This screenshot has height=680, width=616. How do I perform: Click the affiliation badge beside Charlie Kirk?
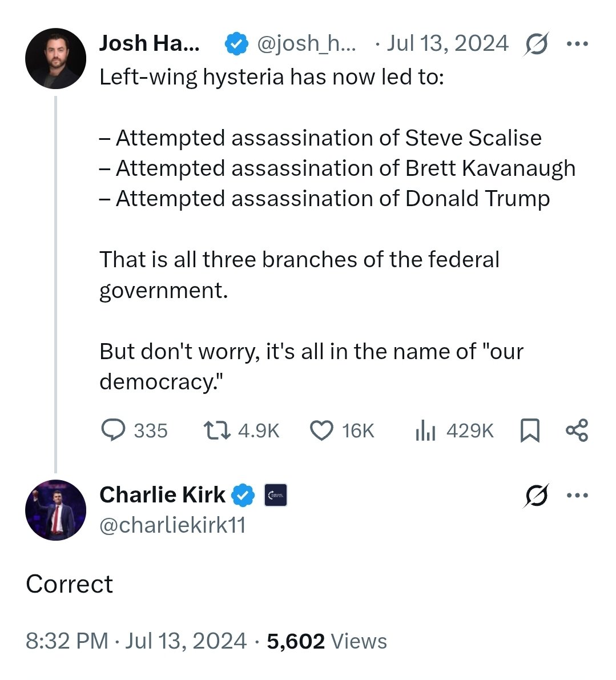click(x=276, y=495)
